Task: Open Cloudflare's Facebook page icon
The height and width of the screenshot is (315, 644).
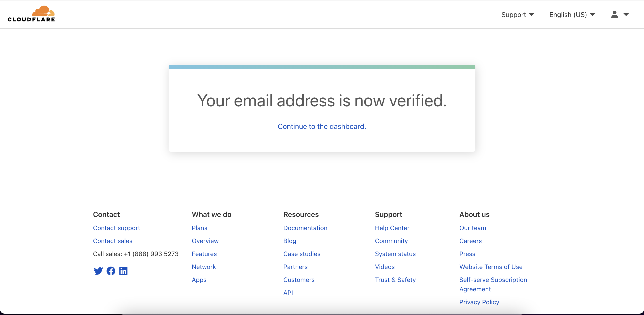Action: click(111, 271)
